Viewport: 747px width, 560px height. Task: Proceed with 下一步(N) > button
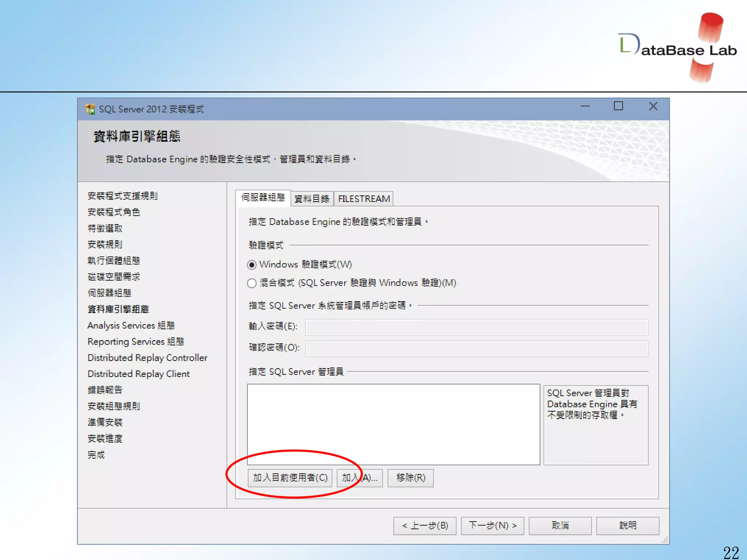[x=492, y=526]
